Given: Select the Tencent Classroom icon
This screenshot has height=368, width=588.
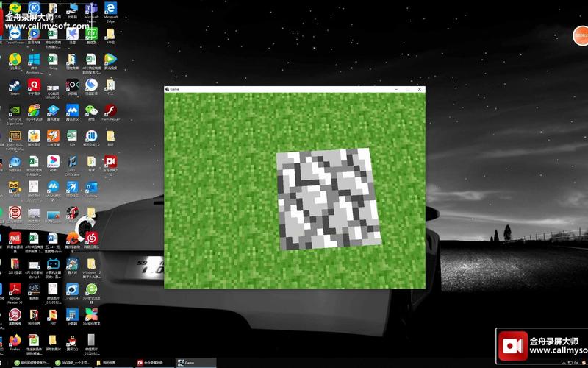Looking at the screenshot, I should point(53,110).
